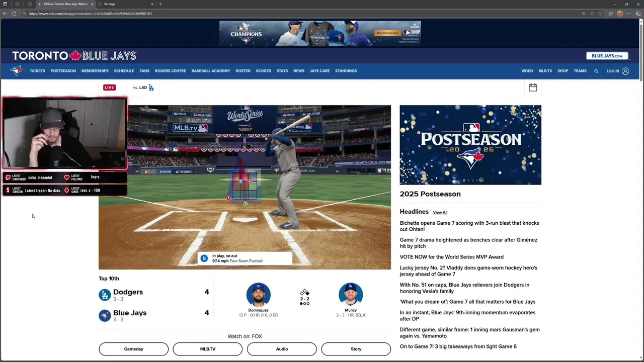Open headline about Giménez hit by pitch

pyautogui.click(x=468, y=243)
